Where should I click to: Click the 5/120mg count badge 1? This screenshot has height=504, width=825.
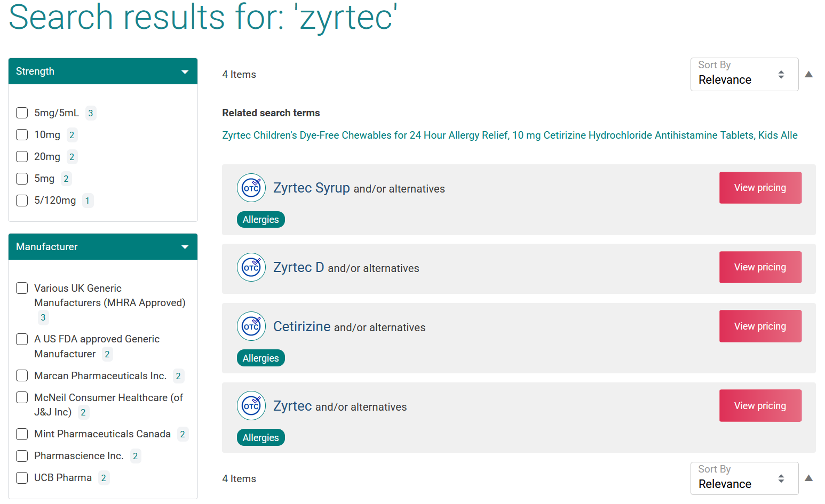click(88, 201)
